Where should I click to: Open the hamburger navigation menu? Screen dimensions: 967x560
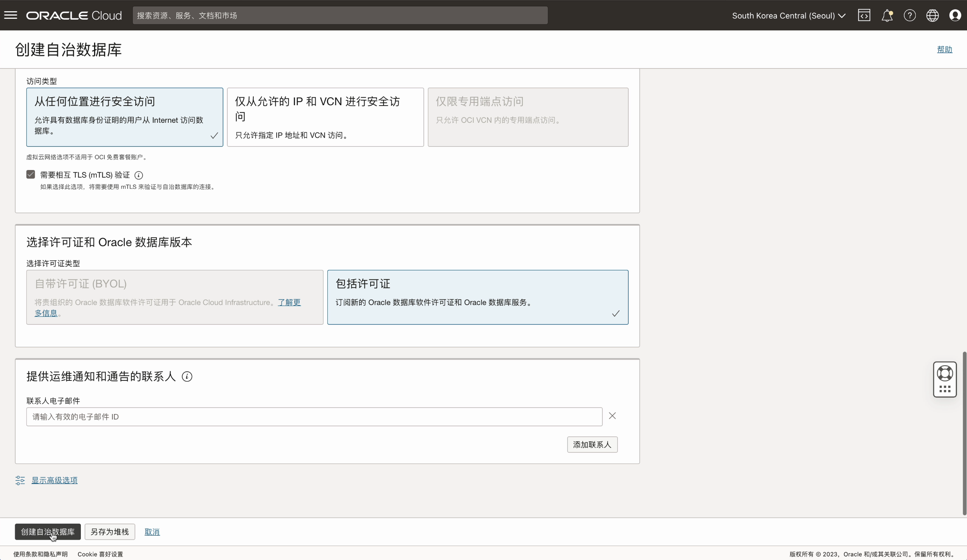click(x=11, y=15)
